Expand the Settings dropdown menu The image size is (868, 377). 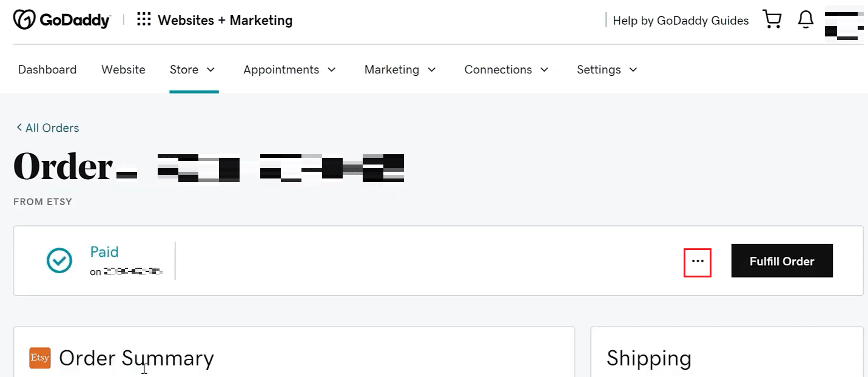[x=607, y=70]
